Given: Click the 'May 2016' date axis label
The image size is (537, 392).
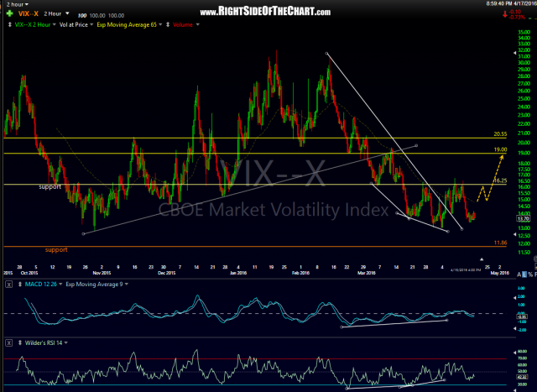Looking at the screenshot, I should pos(500,273).
